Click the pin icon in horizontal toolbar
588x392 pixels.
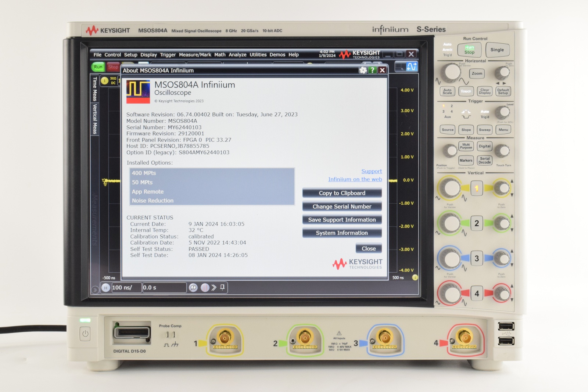[222, 287]
